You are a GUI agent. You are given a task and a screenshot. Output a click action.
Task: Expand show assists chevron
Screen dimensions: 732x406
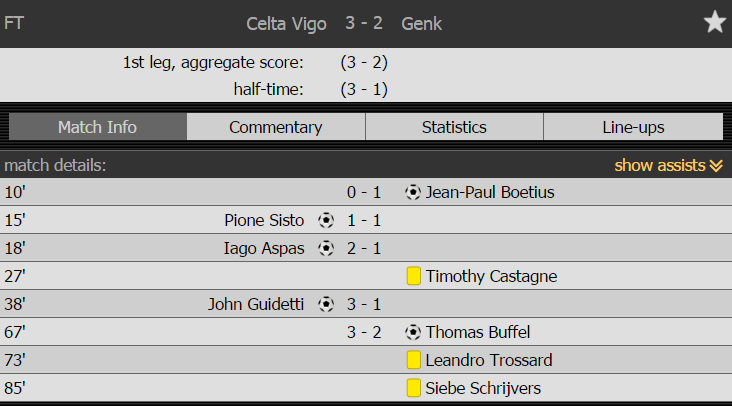(716, 166)
